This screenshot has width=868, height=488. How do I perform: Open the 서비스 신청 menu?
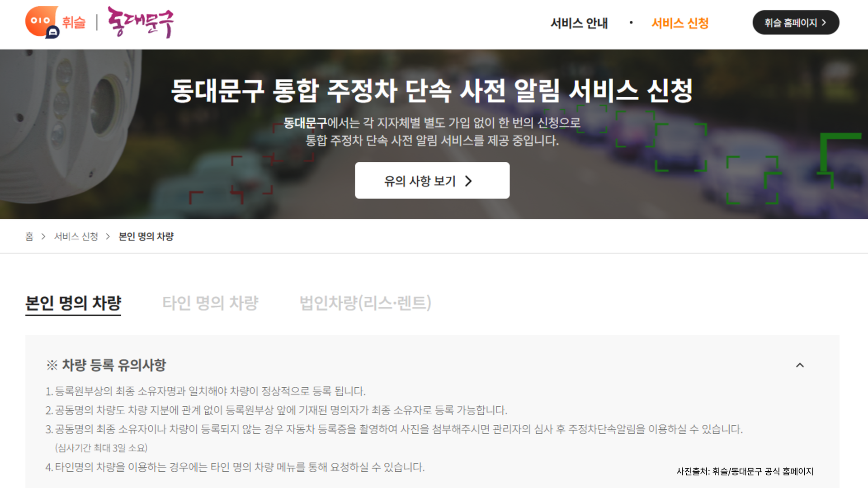coord(679,23)
